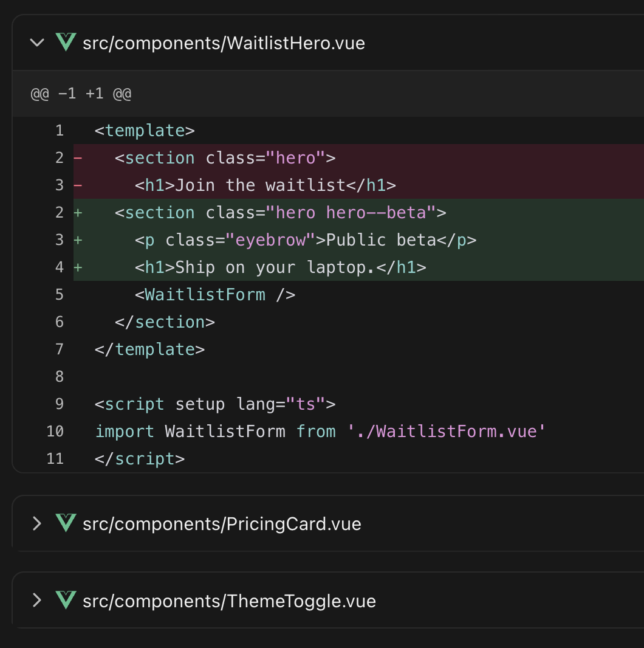Expand the ThemeToggle.vue file diff
Screen dimensions: 644x648
coord(37,600)
